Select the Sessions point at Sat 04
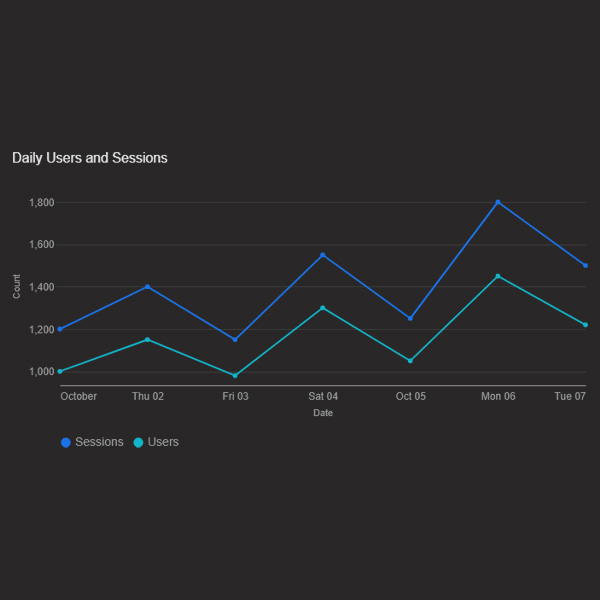The height and width of the screenshot is (600, 600). pyautogui.click(x=323, y=255)
